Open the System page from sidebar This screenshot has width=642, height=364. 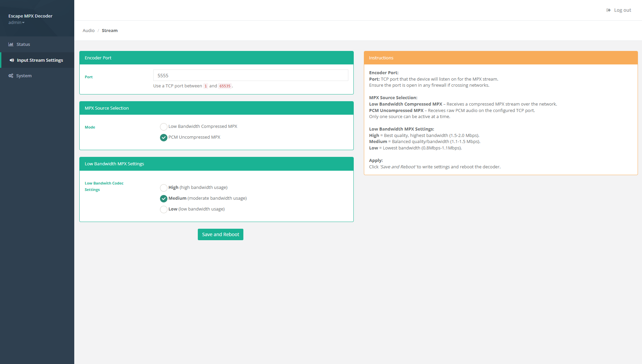pyautogui.click(x=24, y=76)
